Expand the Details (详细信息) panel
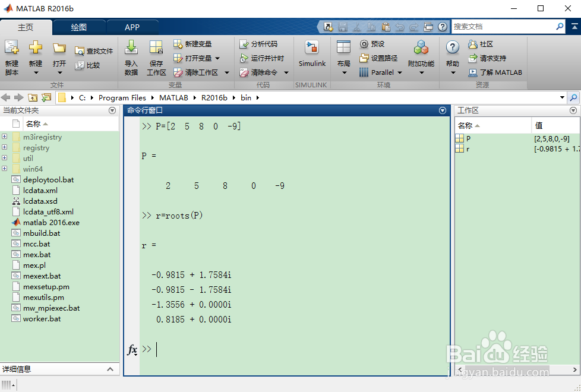This screenshot has width=581, height=392. 110,369
